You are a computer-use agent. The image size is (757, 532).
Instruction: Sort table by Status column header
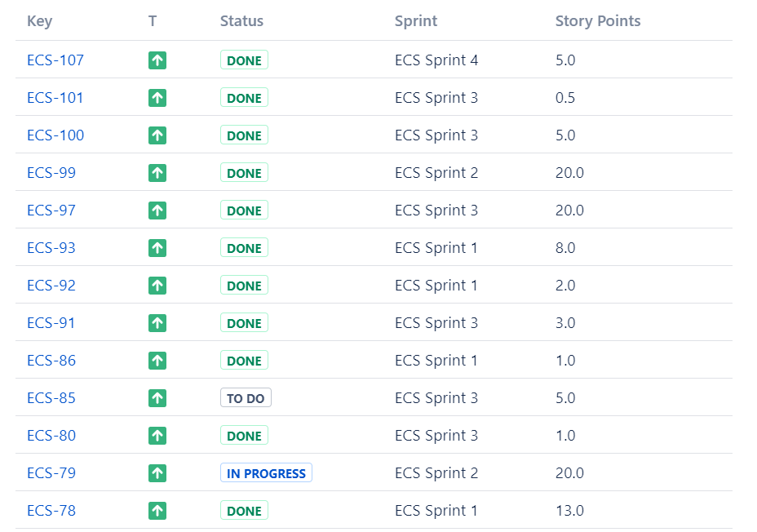click(241, 21)
